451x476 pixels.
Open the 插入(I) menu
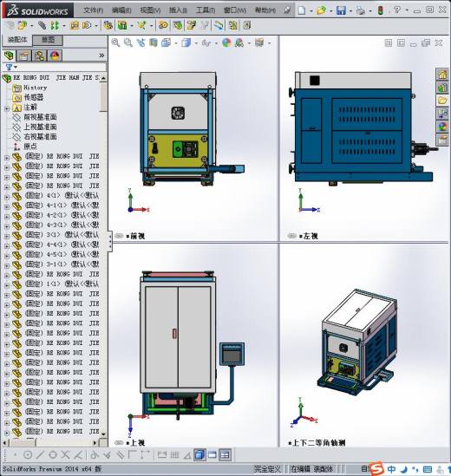178,10
